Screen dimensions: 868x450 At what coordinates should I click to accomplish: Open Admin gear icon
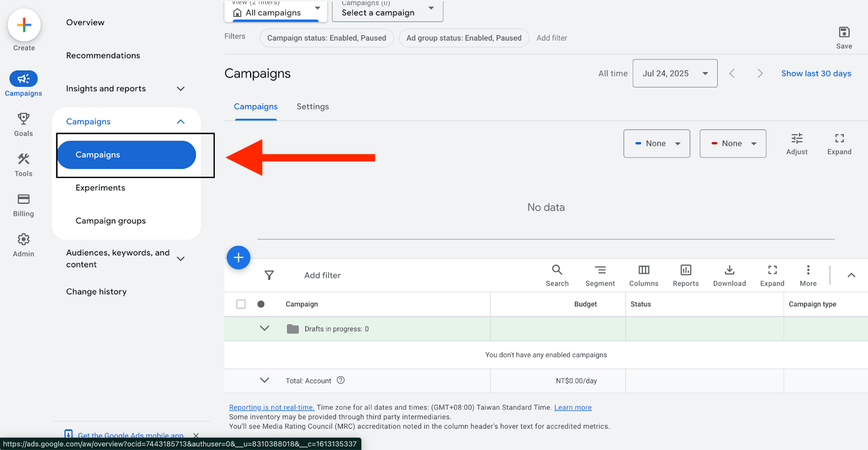click(23, 239)
